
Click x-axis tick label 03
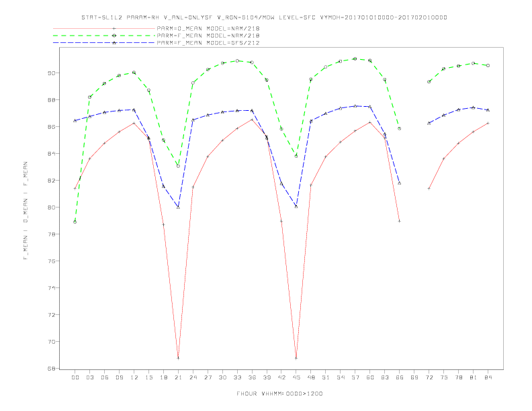click(89, 377)
